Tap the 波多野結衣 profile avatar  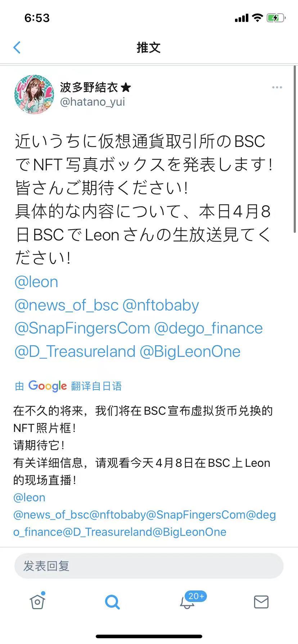point(34,95)
